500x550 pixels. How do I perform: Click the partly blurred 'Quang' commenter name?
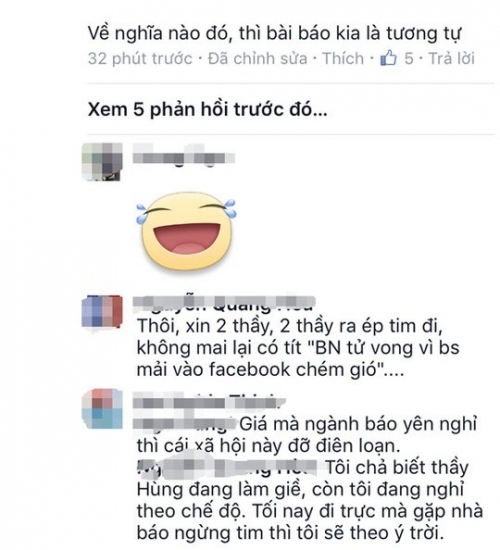[225, 304]
